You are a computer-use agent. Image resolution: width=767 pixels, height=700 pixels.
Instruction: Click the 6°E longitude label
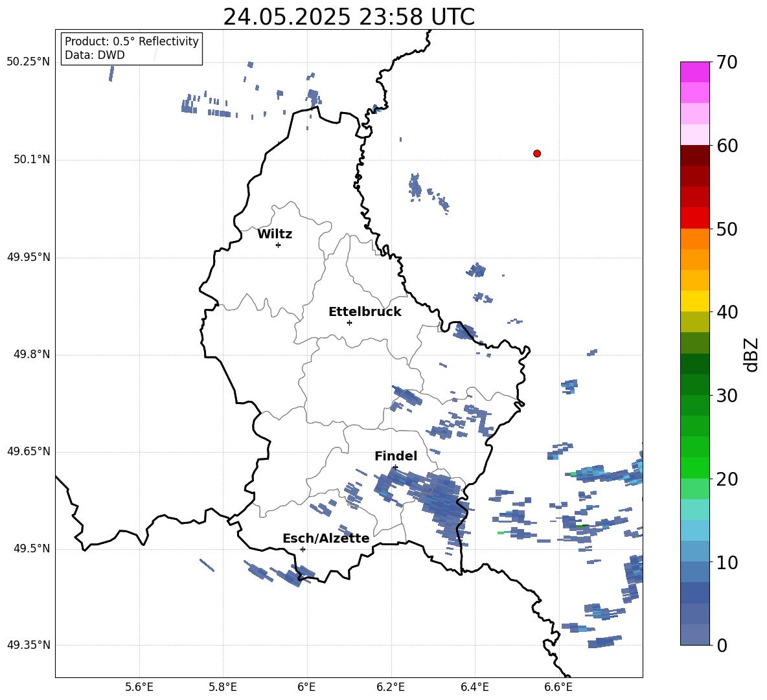306,687
